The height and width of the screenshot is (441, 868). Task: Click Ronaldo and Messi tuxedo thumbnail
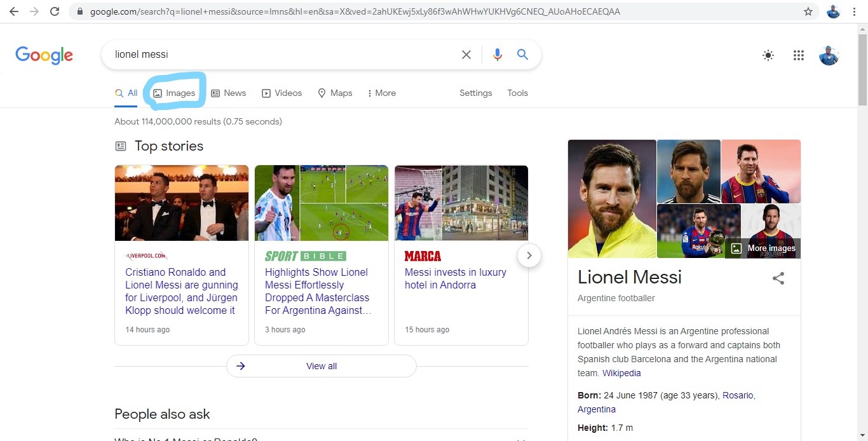(182, 203)
